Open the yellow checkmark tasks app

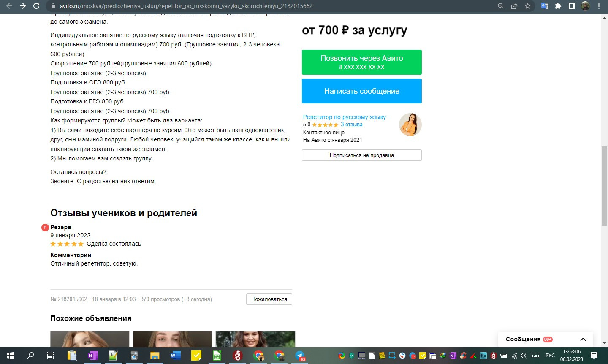[x=196, y=356]
